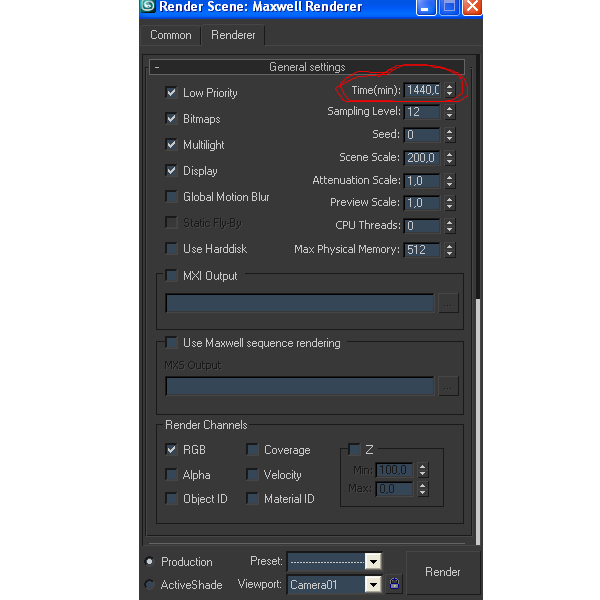The image size is (600, 600).
Task: Click the MXS Output path field
Action: point(300,386)
